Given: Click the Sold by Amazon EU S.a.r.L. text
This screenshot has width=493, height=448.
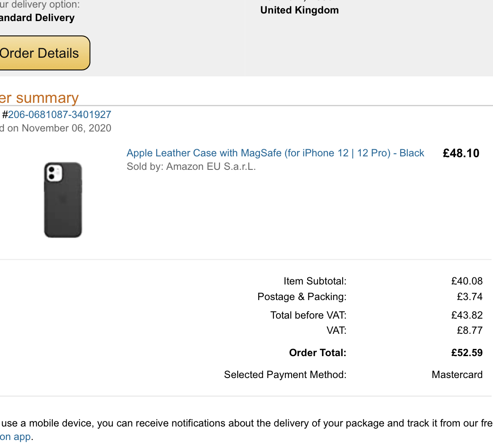Looking at the screenshot, I should click(x=191, y=166).
